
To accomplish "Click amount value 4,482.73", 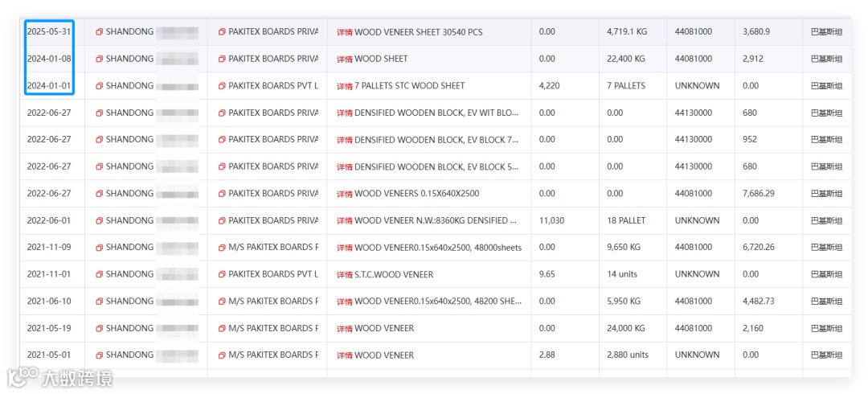I will [x=758, y=302].
